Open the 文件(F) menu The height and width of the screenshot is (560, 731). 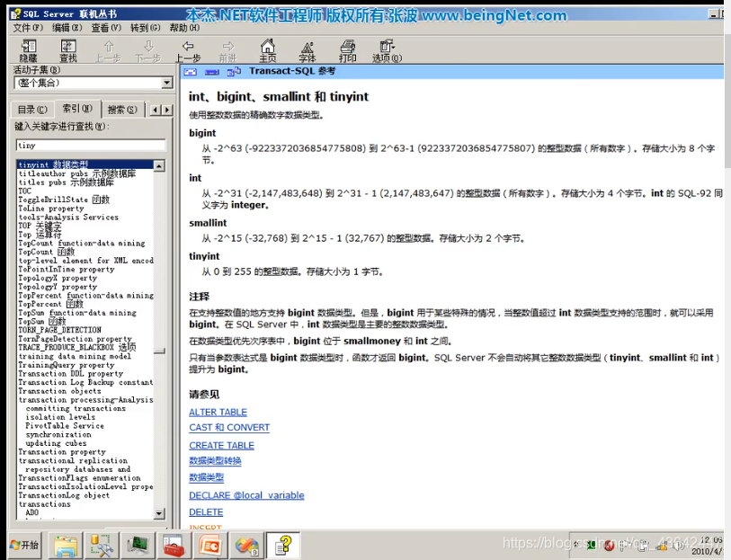(x=28, y=28)
